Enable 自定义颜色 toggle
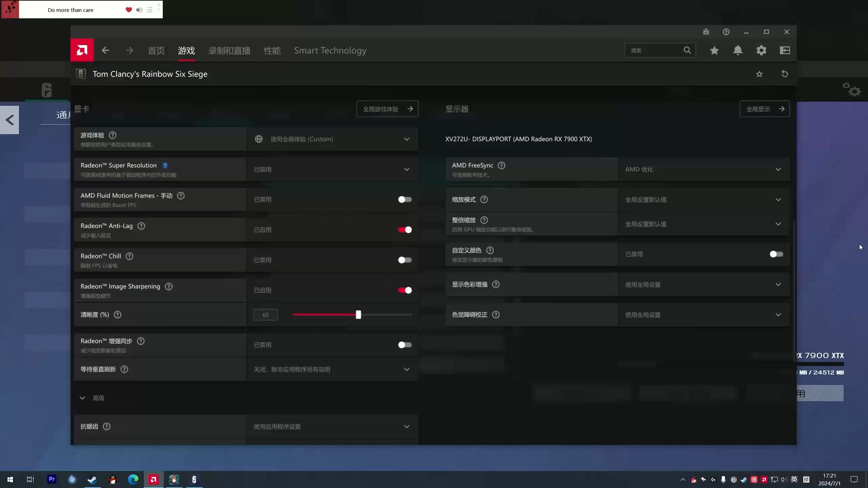Screen dimensions: 868x488 click(776, 254)
